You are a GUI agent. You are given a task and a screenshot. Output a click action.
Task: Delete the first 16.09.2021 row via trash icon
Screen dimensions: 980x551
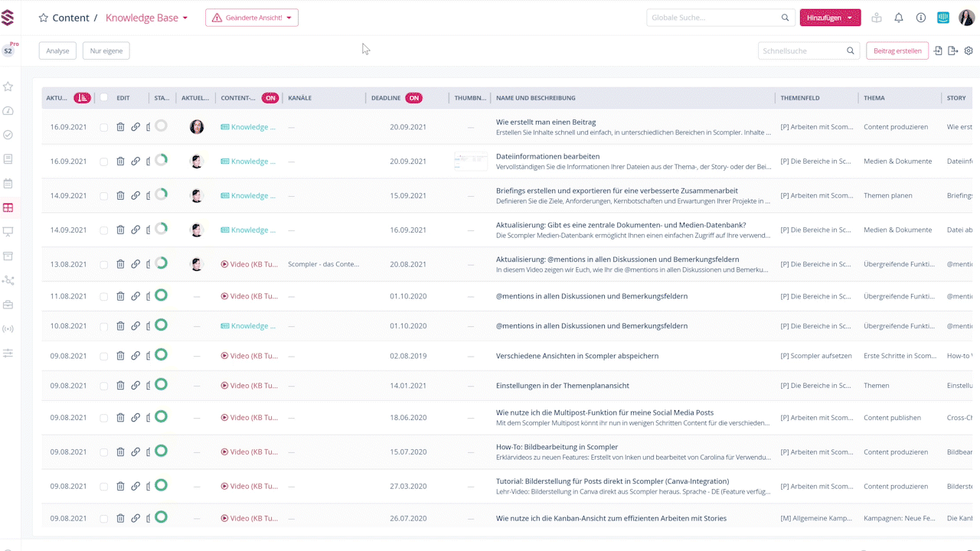[x=120, y=127]
